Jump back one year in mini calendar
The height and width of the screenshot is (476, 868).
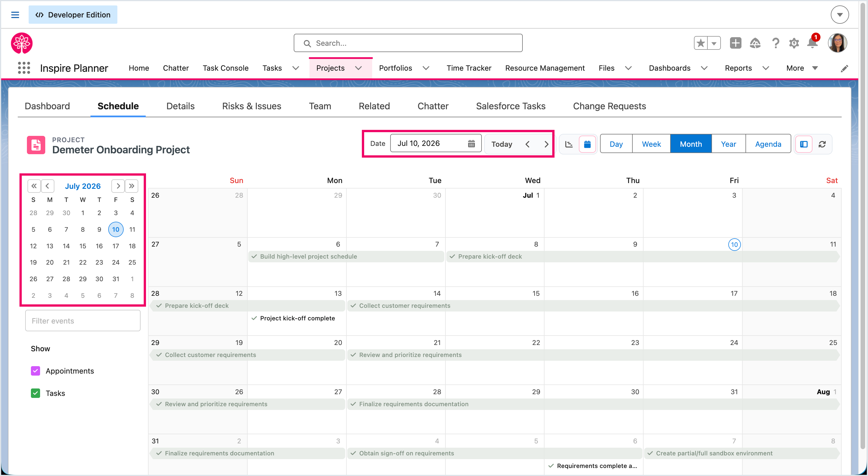[34, 186]
